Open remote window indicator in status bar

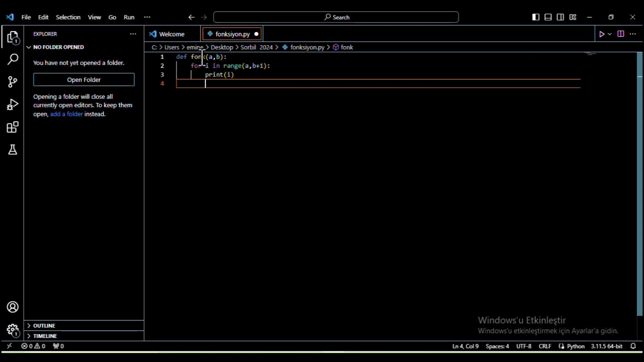[9, 346]
